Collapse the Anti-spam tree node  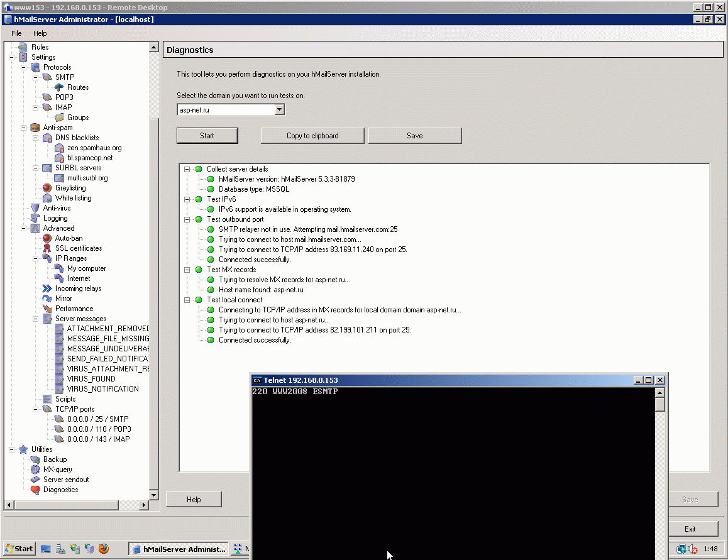pos(23,128)
